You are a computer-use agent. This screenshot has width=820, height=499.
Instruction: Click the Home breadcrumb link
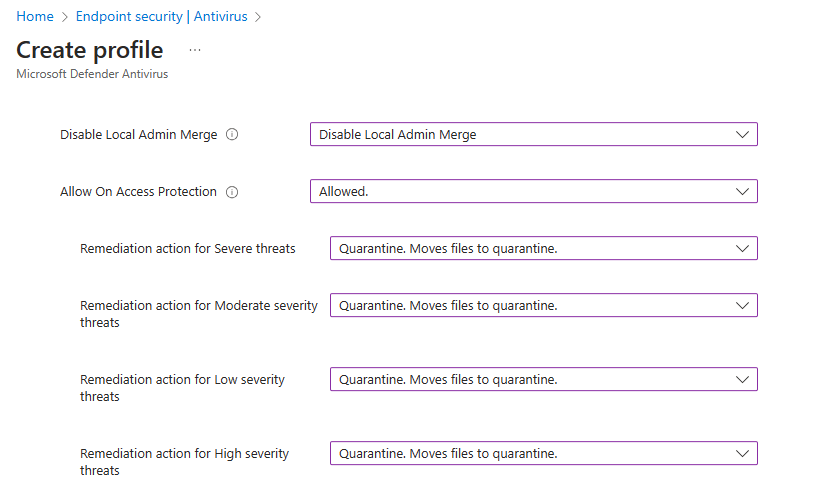(35, 17)
